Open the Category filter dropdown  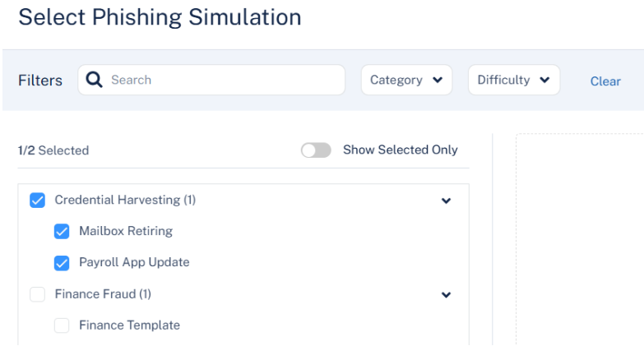(x=406, y=80)
